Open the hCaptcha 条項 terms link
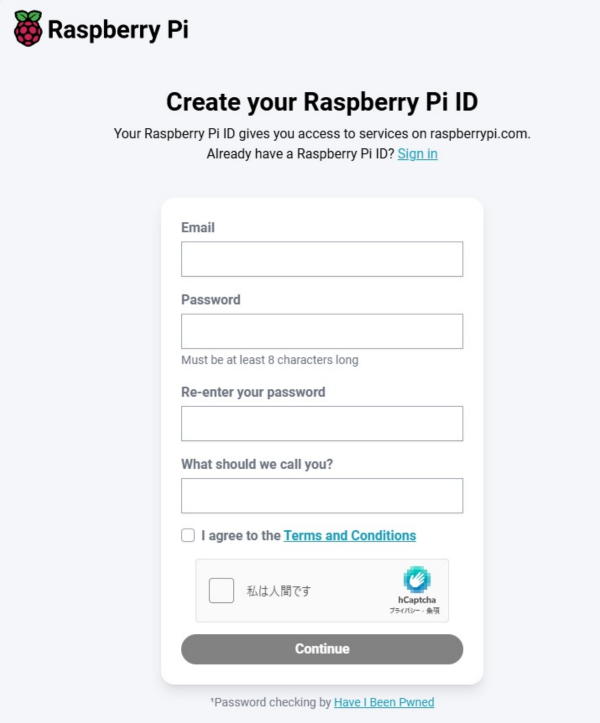 point(433,610)
